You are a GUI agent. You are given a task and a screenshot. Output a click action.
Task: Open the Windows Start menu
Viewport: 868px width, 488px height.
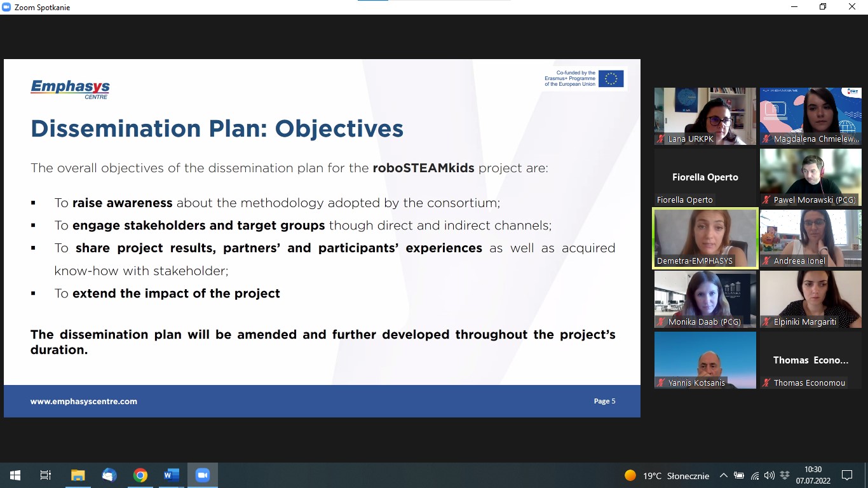click(15, 475)
